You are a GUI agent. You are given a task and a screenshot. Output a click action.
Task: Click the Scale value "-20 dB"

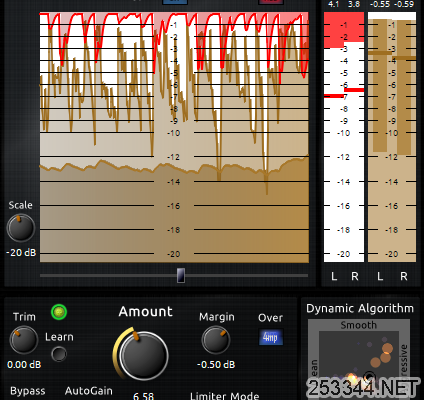[21, 253]
